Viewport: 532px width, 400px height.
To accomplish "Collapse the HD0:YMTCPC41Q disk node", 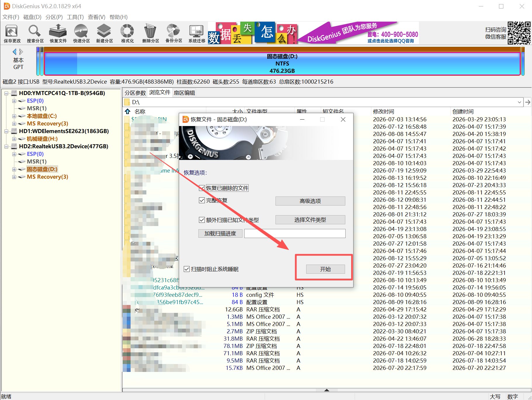I will 6,93.
